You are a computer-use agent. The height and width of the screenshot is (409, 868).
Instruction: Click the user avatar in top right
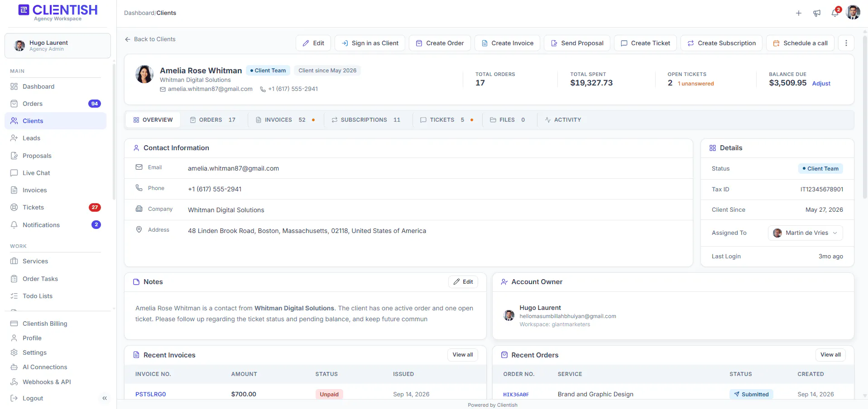(x=853, y=13)
